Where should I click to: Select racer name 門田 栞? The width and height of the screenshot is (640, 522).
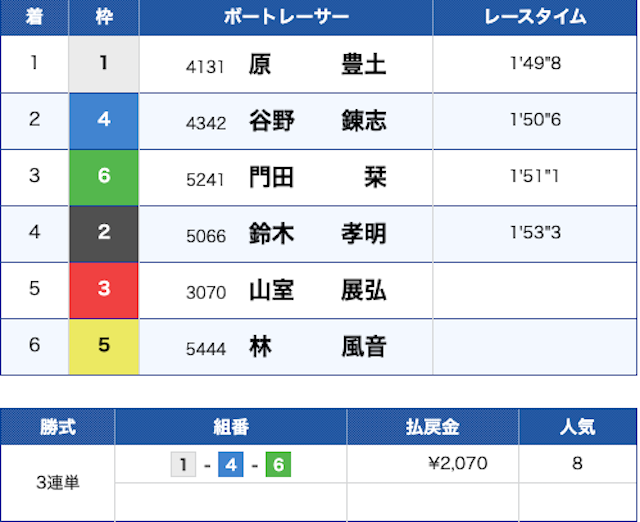(x=317, y=177)
